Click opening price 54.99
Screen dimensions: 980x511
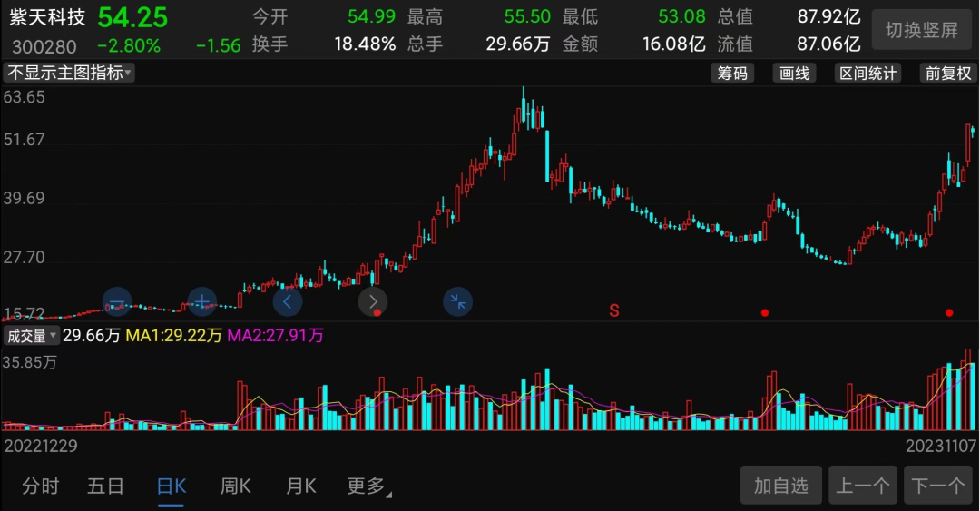pos(371,17)
